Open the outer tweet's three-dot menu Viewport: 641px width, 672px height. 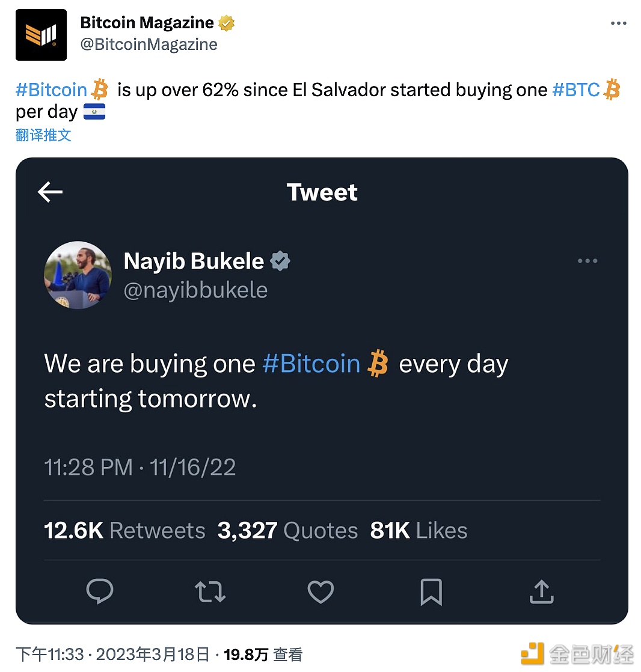(618, 23)
